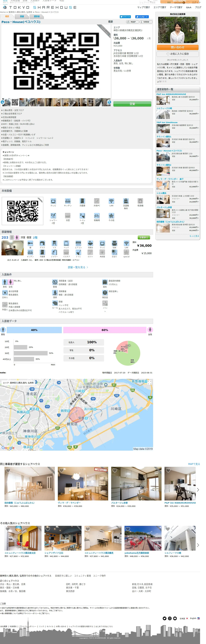
Task: Click the 空室あり badge for room 203
Action: (x=144, y=238)
